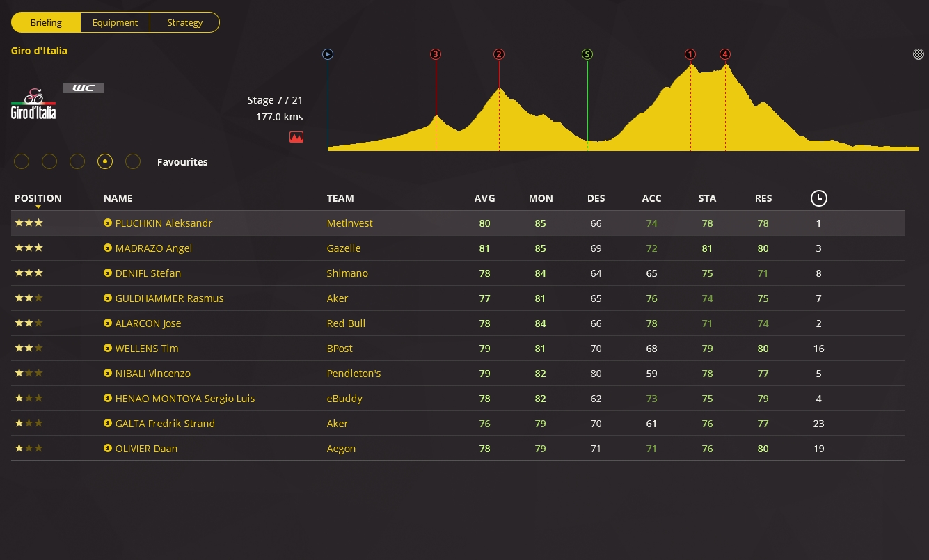This screenshot has height=560, width=929.
Task: Open info icon for DENIFL Stefan
Action: 108,273
